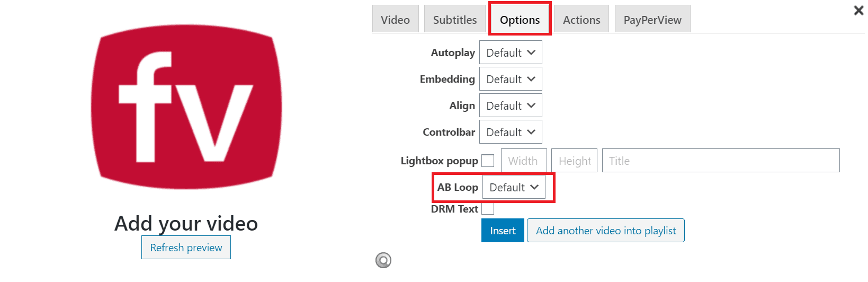This screenshot has width=868, height=282.
Task: Open the AB Loop dropdown
Action: [514, 187]
